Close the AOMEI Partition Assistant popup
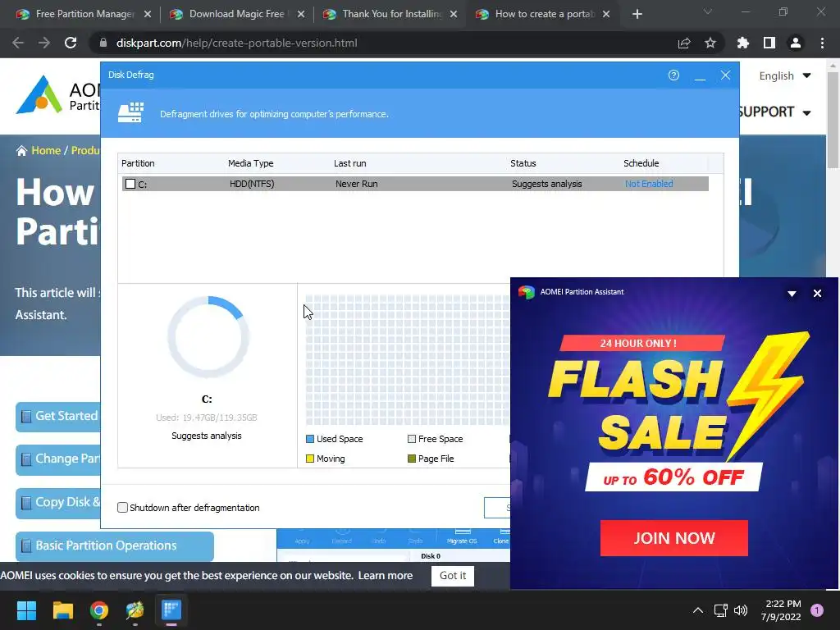The height and width of the screenshot is (630, 840). (817, 293)
